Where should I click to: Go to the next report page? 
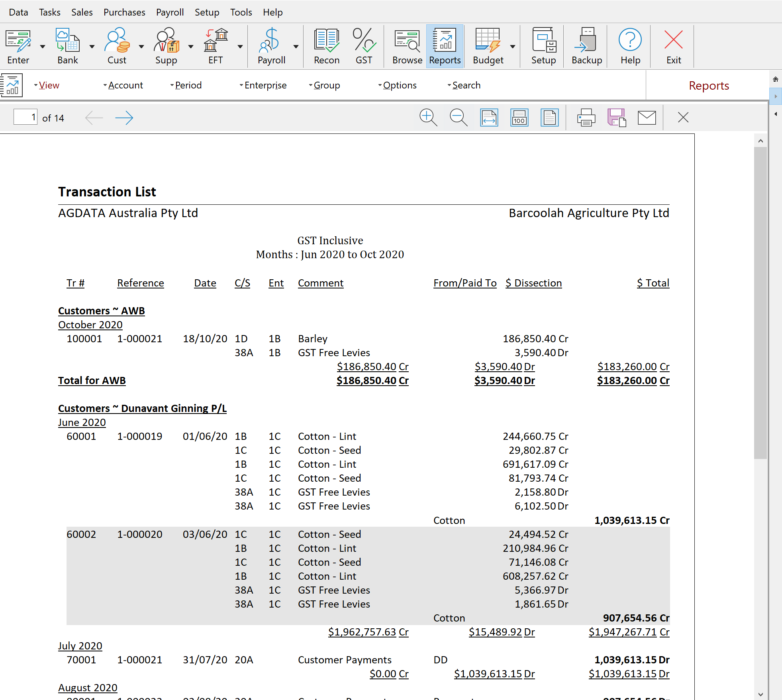124,118
